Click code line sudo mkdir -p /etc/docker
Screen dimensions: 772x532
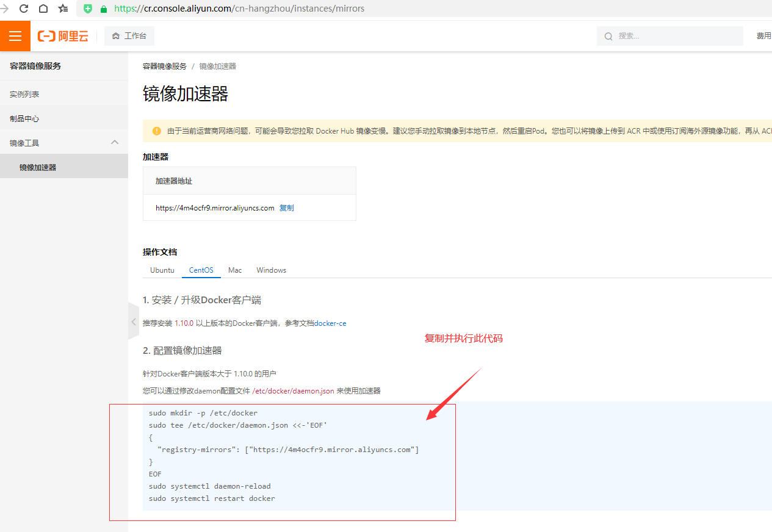coord(203,413)
